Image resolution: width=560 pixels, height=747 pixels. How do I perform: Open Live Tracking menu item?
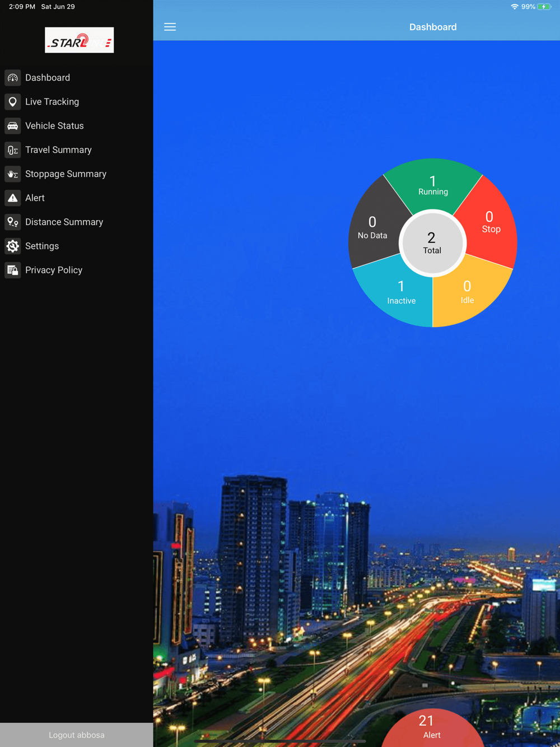pos(52,102)
